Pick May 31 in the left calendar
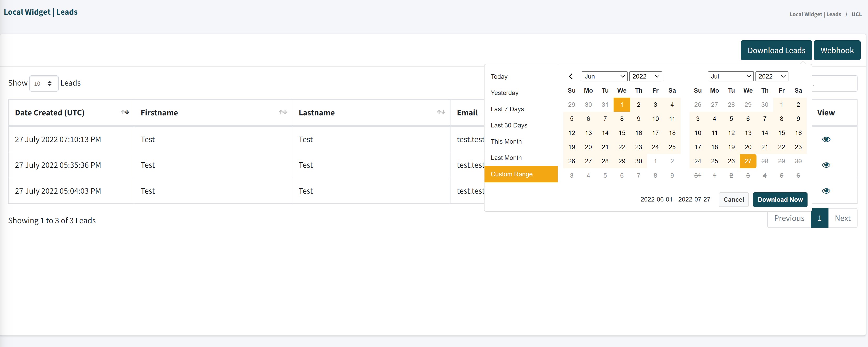The image size is (868, 347). tap(605, 104)
